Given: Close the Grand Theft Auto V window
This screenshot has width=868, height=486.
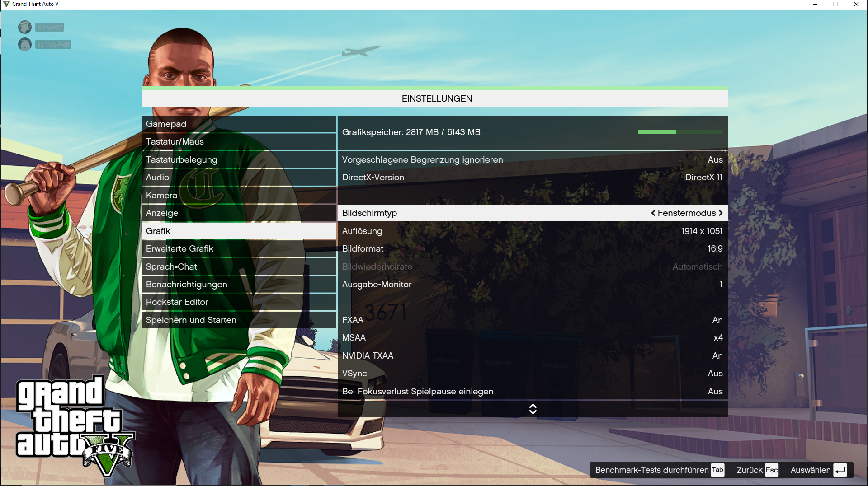Looking at the screenshot, I should tap(856, 4).
